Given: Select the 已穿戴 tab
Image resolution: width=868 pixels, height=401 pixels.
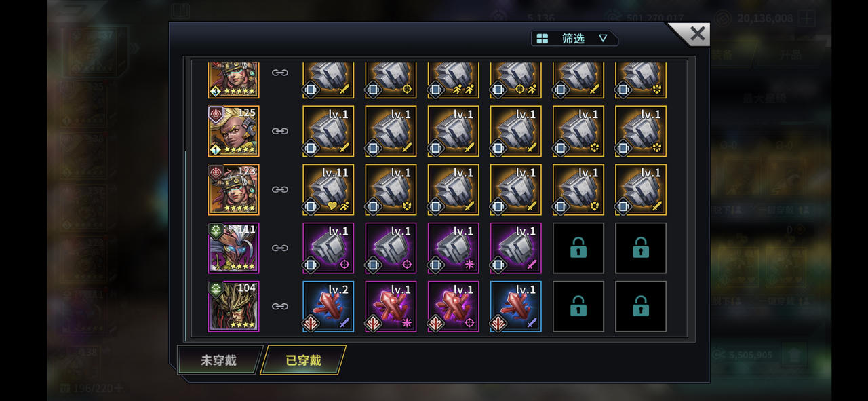Looking at the screenshot, I should click(303, 360).
